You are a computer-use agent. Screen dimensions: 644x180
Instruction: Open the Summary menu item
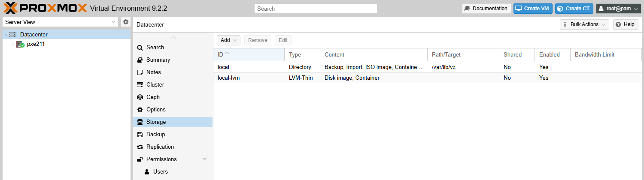tap(173, 60)
